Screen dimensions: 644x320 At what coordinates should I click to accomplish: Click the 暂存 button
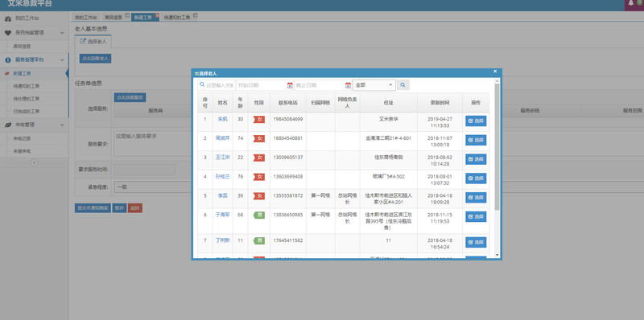coord(119,208)
